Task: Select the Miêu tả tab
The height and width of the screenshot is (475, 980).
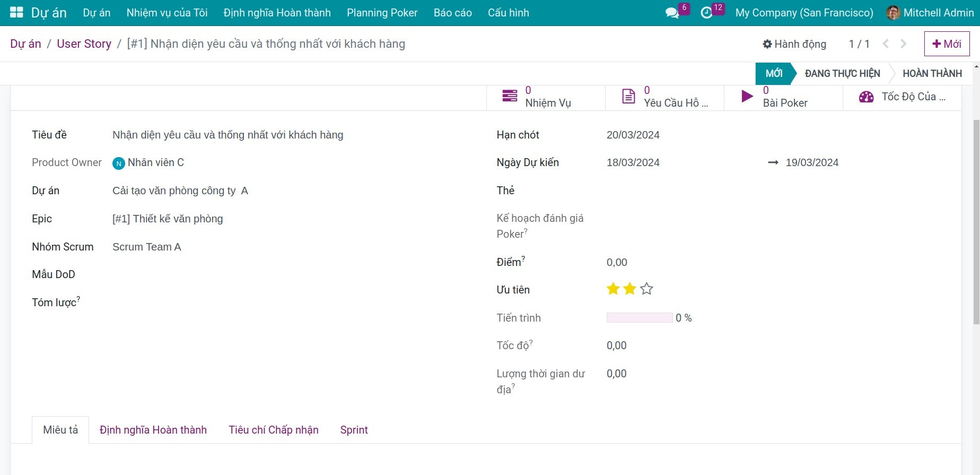Action: pos(60,430)
